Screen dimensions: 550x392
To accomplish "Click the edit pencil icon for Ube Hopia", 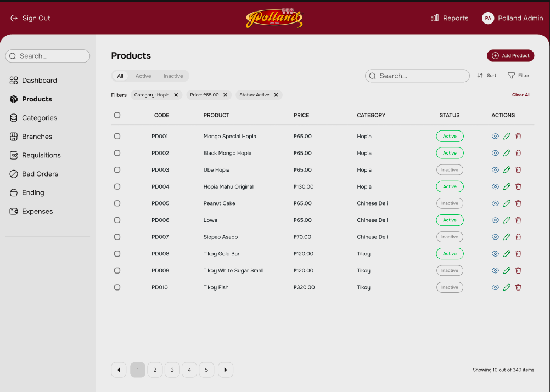I will [507, 170].
